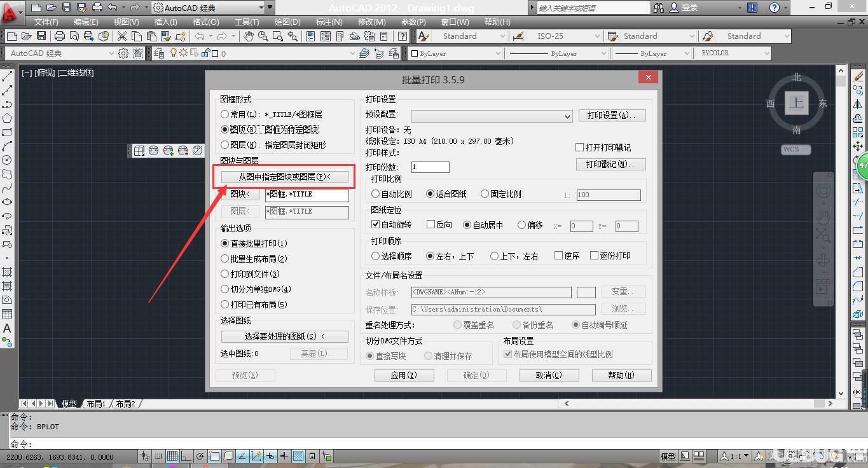Click 选择要处理的图纸(S) < button
The width and height of the screenshot is (868, 468).
[x=284, y=336]
